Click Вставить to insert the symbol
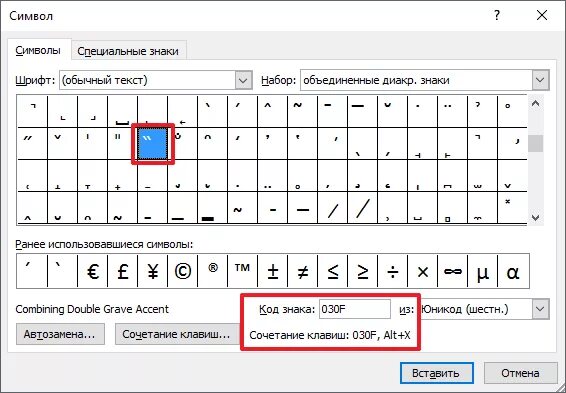The image size is (566, 393). (x=437, y=373)
